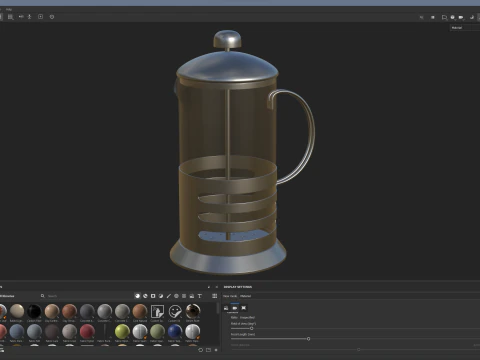Select the dark blue fabric material sphere
The height and width of the screenshot is (360, 480).
175,332
